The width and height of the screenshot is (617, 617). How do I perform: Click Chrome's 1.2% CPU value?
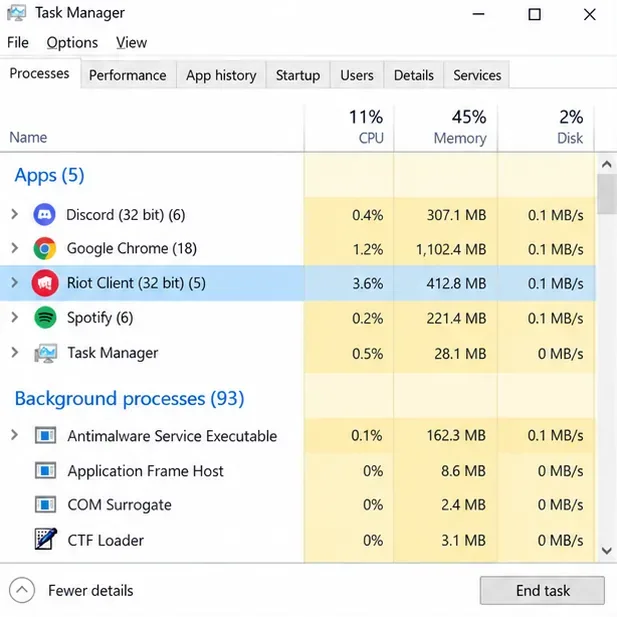(x=368, y=249)
